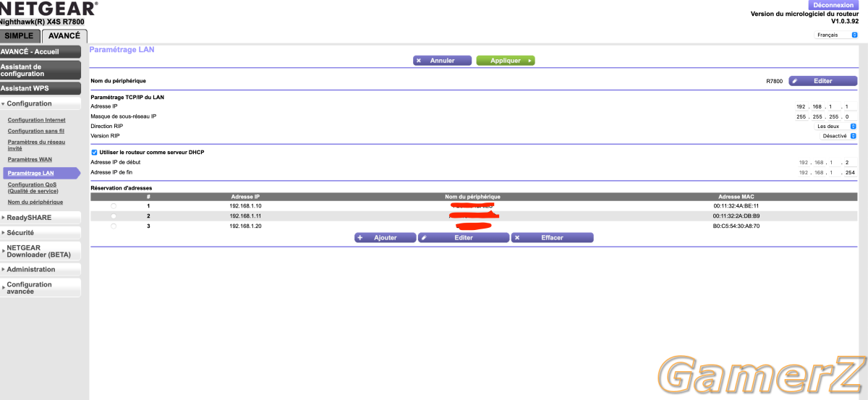Click MAC address 00:11:32:2A:DB:B9
The width and height of the screenshot is (868, 400).
click(x=736, y=216)
